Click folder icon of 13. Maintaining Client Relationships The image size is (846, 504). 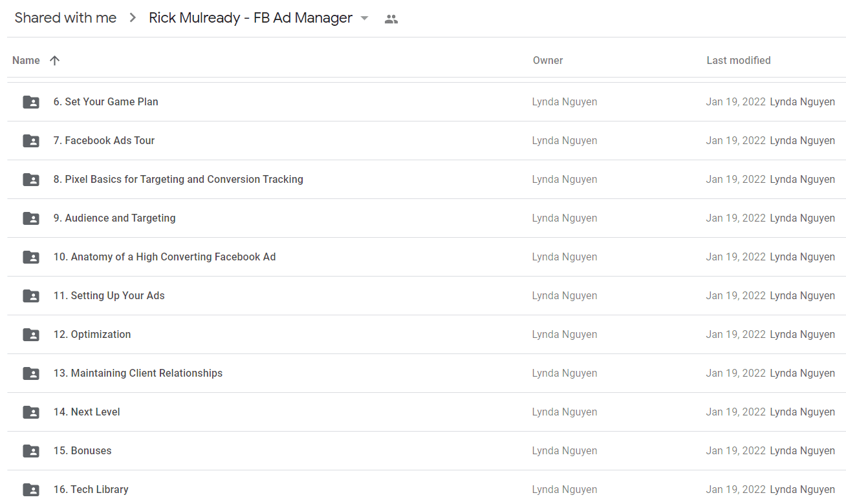coord(31,373)
